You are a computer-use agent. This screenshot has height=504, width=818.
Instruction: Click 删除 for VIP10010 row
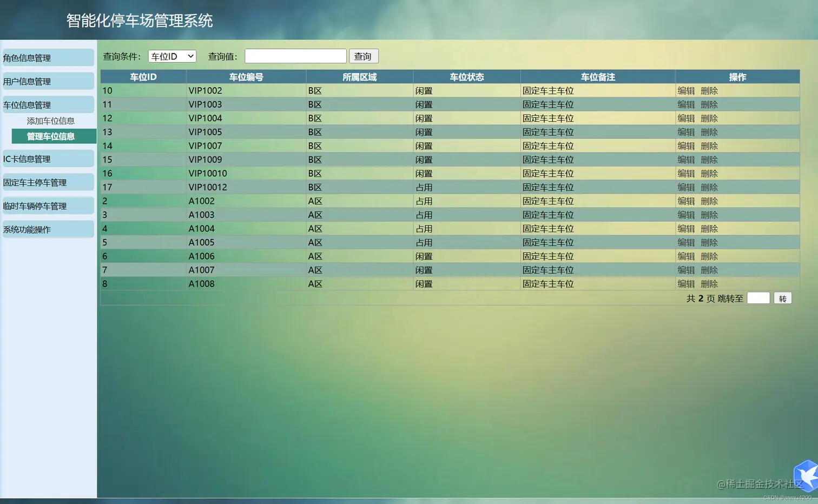click(x=709, y=174)
